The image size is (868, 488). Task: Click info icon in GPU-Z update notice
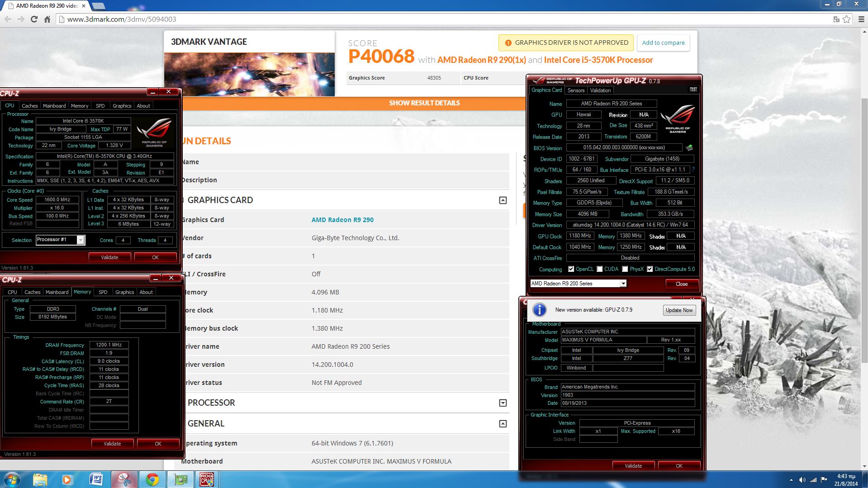539,310
